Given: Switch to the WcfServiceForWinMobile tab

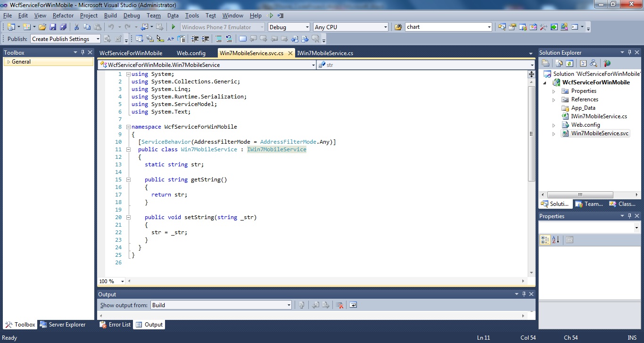Looking at the screenshot, I should pos(131,53).
